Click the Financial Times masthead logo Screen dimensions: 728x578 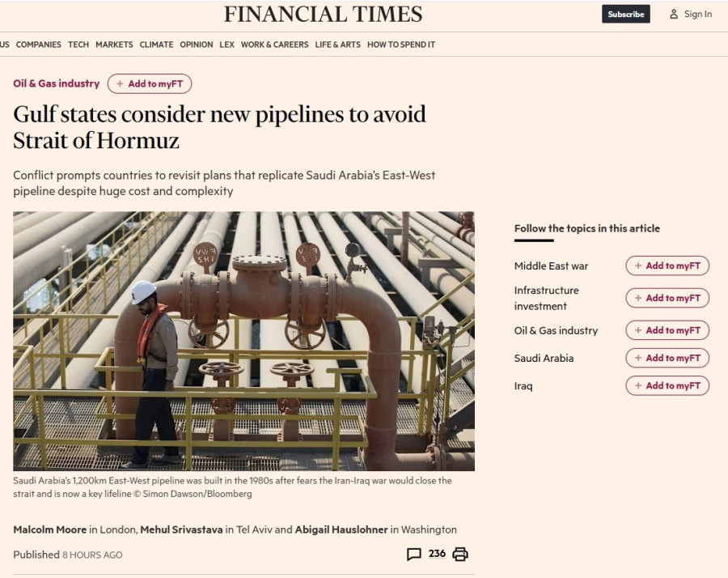323,14
